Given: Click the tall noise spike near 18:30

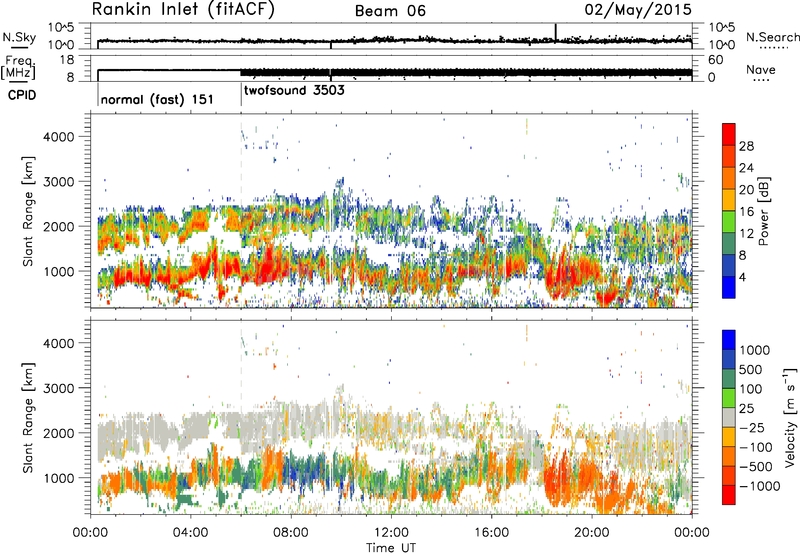Looking at the screenshot, I should coord(556,32).
